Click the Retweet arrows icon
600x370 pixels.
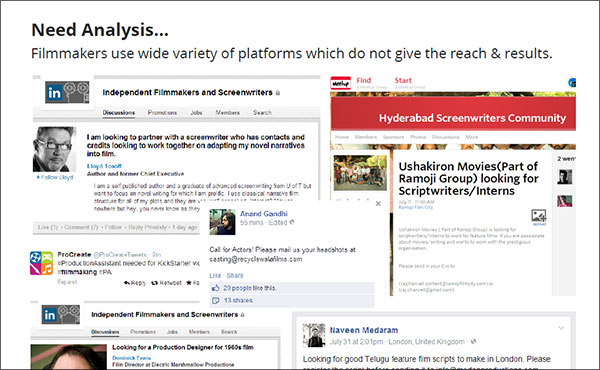[155, 283]
